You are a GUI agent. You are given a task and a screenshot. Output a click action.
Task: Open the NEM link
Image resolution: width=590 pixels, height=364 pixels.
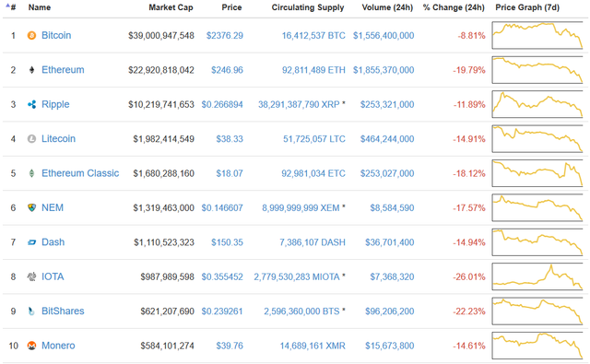point(53,207)
